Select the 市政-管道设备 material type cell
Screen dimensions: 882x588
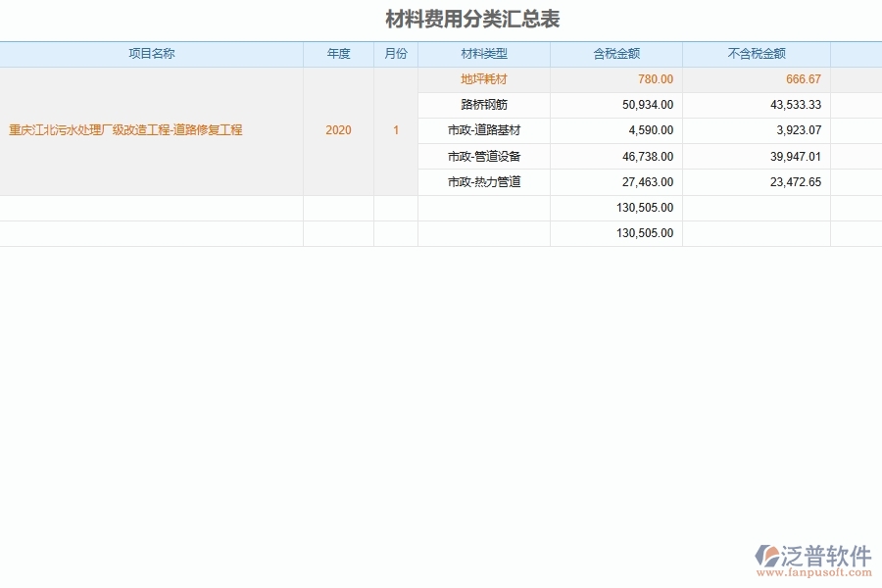coord(483,156)
